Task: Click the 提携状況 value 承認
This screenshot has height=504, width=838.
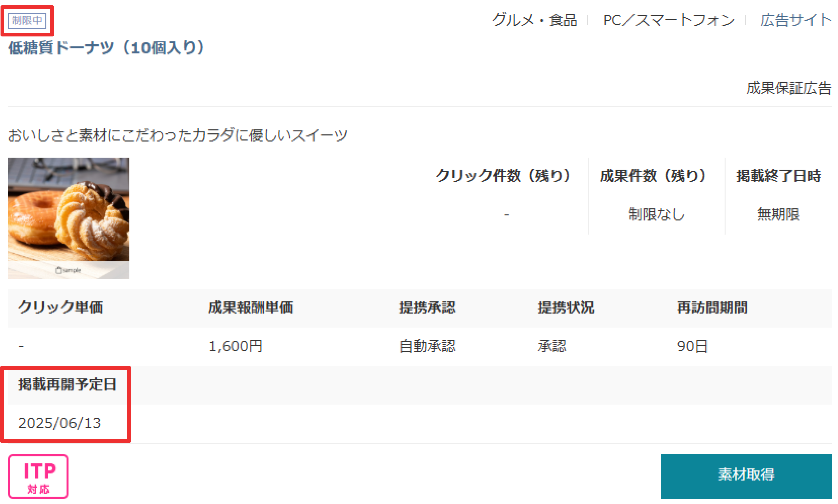Action: (552, 346)
